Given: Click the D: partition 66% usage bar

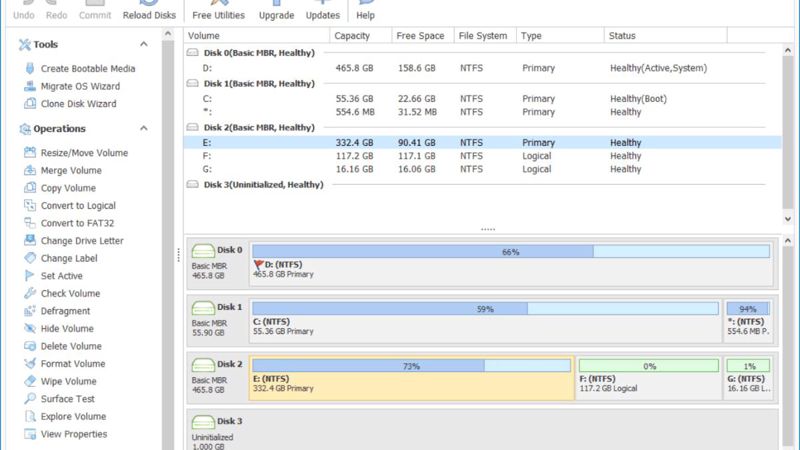Looking at the screenshot, I should click(511, 252).
